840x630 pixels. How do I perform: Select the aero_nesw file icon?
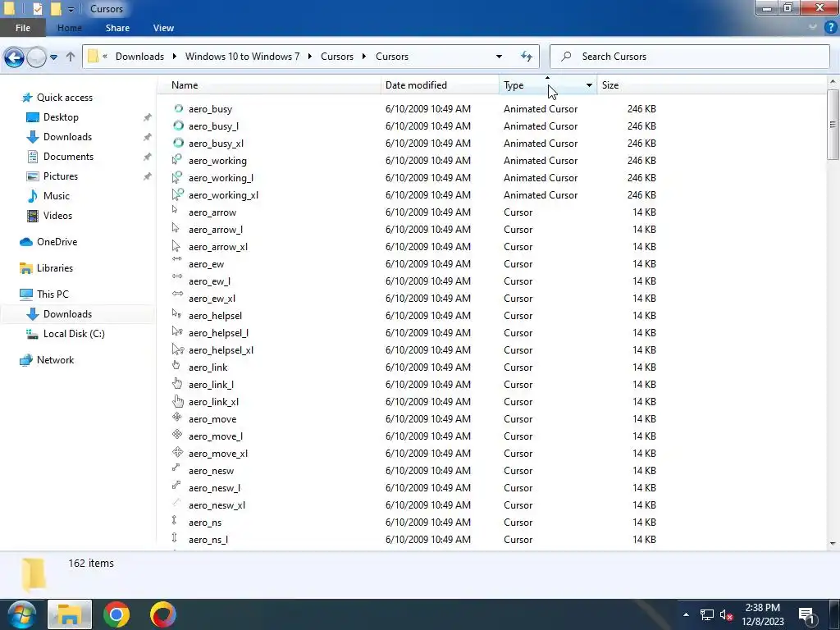tap(176, 467)
